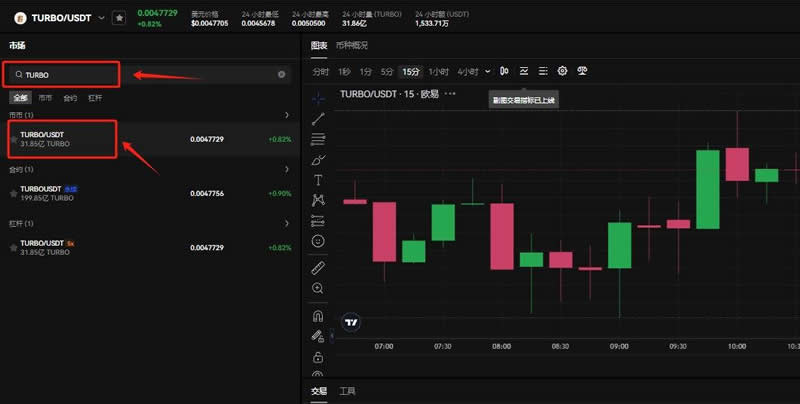Click the zoom in magnifier tool
Screen dimensions: 800x404
[x=318, y=288]
